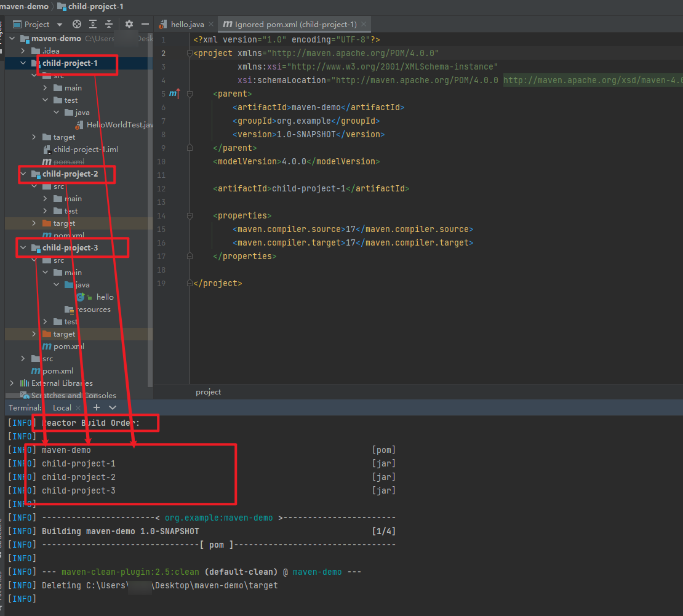Image resolution: width=683 pixels, height=616 pixels.
Task: Click Maven icon of root pom.xml
Action: (36, 370)
